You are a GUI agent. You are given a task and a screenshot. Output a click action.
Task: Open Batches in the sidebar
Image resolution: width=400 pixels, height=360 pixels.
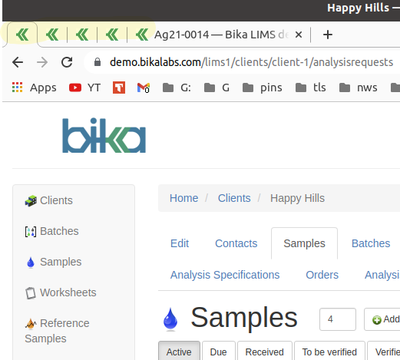pyautogui.click(x=59, y=231)
